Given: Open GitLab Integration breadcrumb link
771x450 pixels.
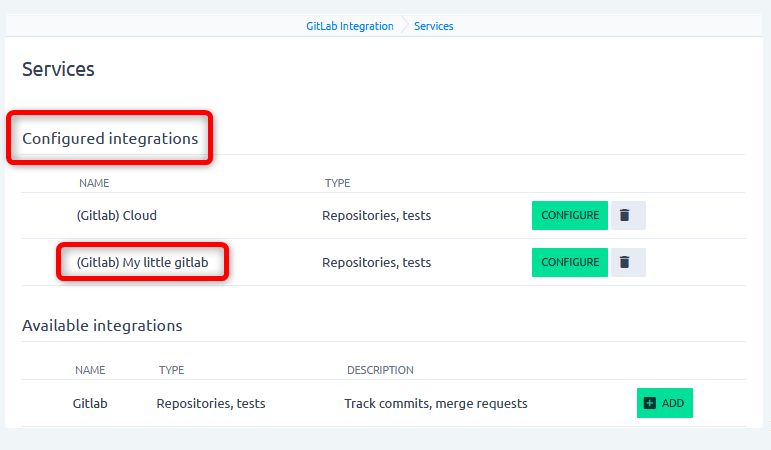Looking at the screenshot, I should (x=350, y=26).
